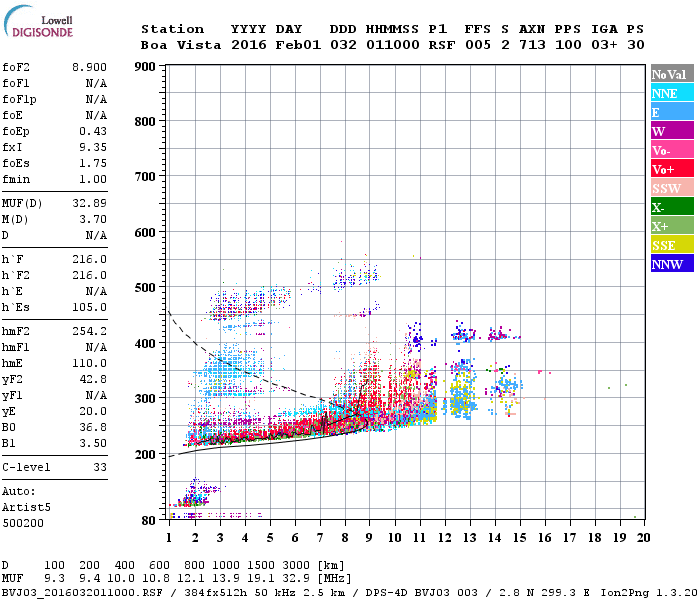Click the hmF2 value 254.2

click(x=89, y=331)
